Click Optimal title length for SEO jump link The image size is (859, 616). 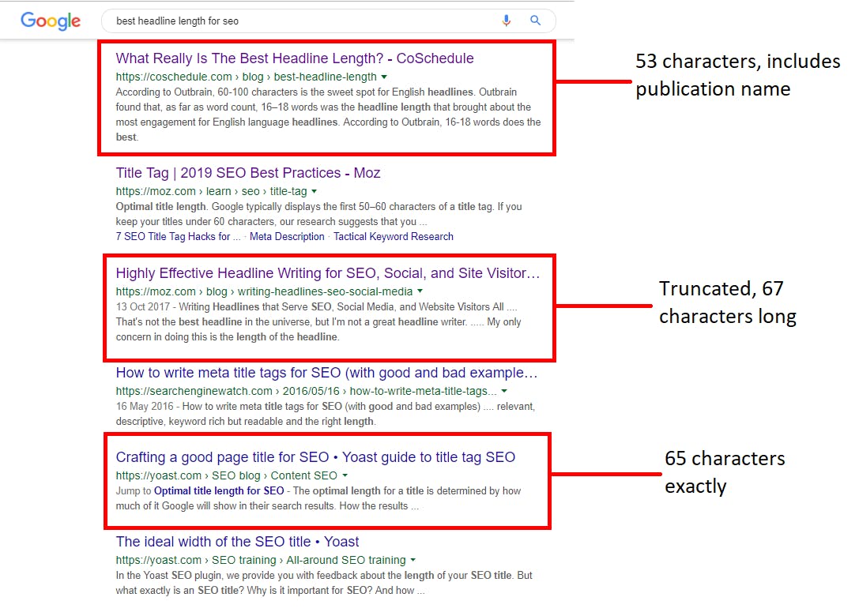[219, 490]
